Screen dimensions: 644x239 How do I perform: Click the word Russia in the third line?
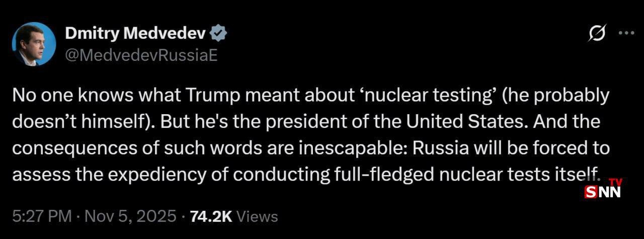(444, 148)
